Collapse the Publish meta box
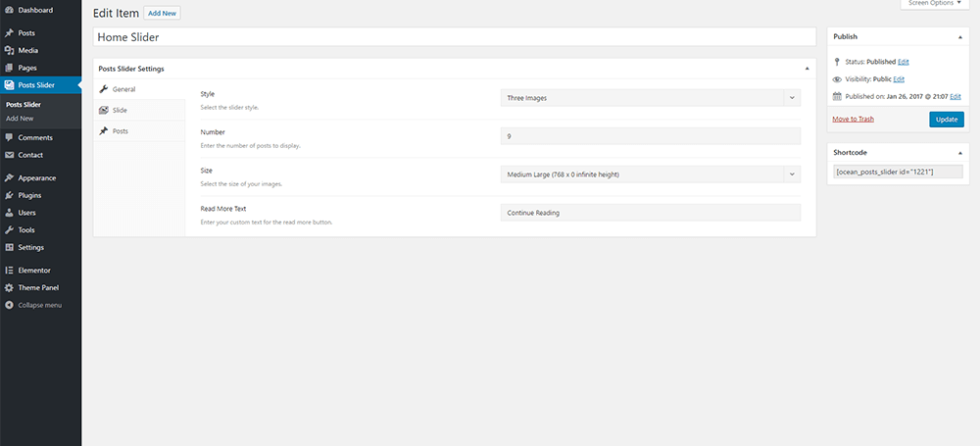The height and width of the screenshot is (446, 980). [959, 36]
